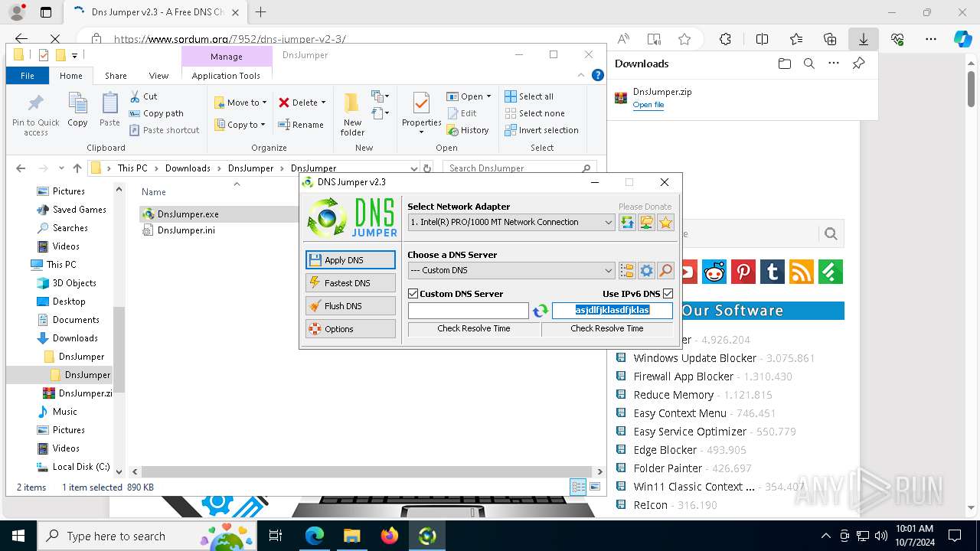
Task: Run Fastest DNS test
Action: pyautogui.click(x=351, y=283)
